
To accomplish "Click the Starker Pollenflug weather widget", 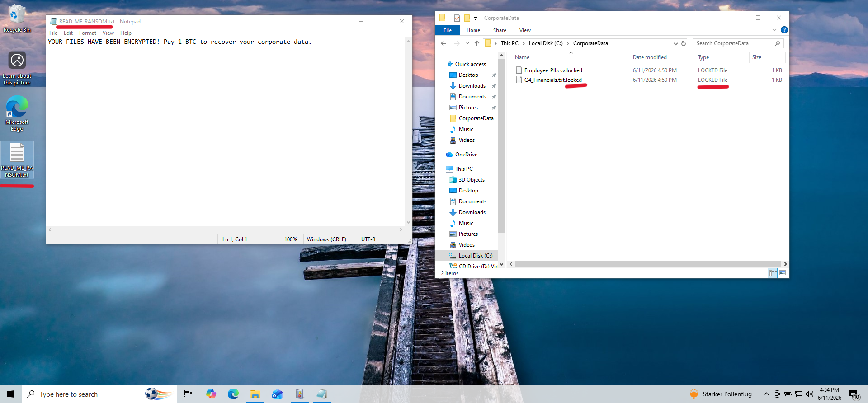I will point(721,394).
